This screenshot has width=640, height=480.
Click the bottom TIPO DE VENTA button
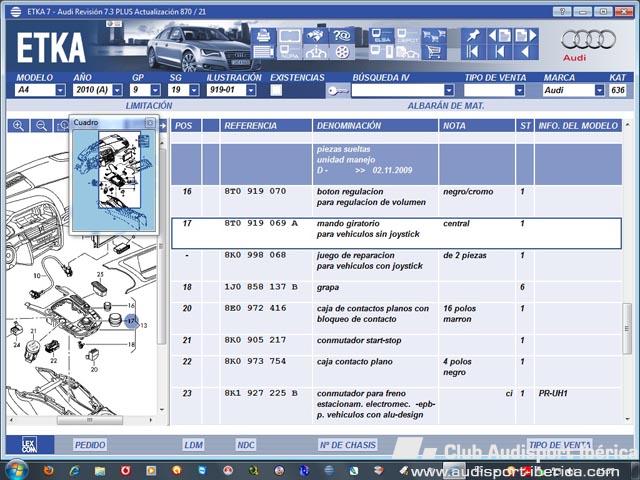pyautogui.click(x=559, y=445)
